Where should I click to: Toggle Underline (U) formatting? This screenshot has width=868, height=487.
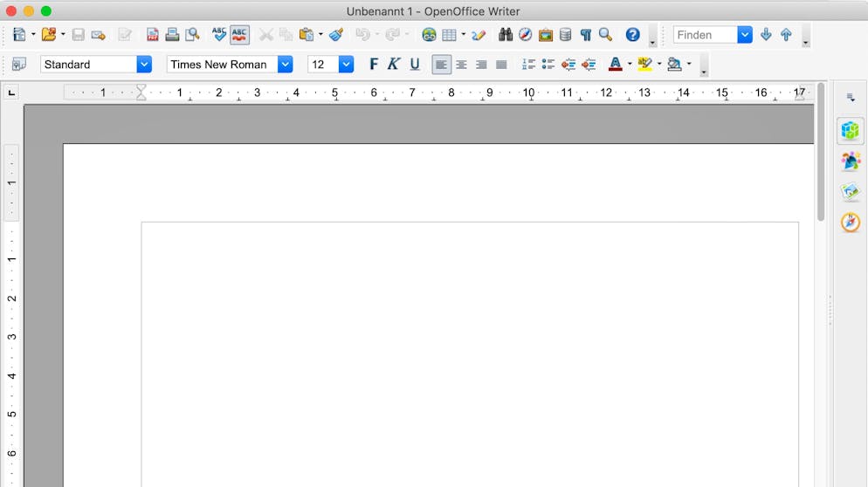click(x=415, y=65)
